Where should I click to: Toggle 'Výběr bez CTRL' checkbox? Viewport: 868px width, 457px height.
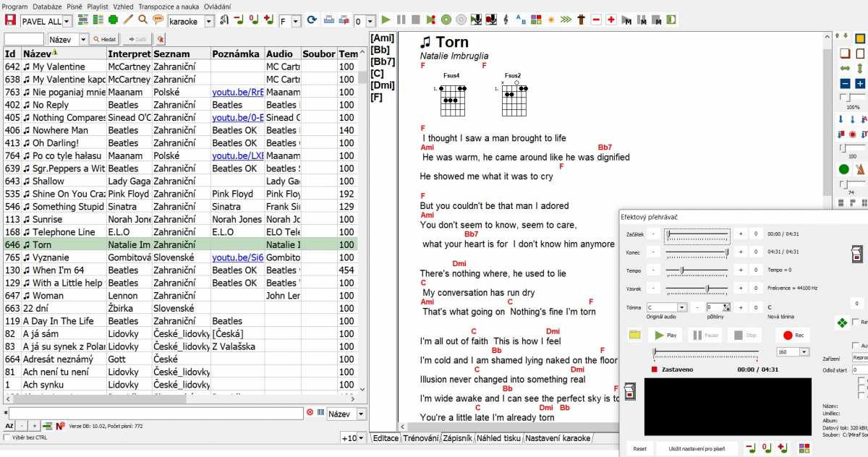point(7,437)
